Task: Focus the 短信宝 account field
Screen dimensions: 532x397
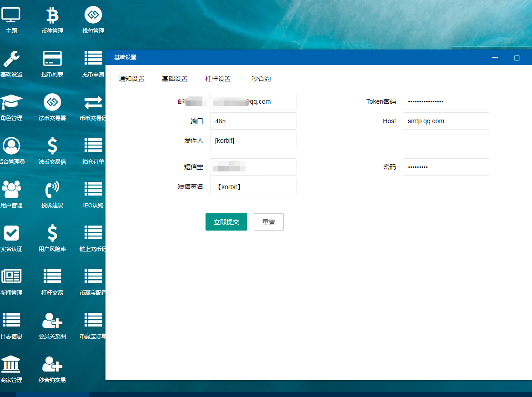Action: 253,167
